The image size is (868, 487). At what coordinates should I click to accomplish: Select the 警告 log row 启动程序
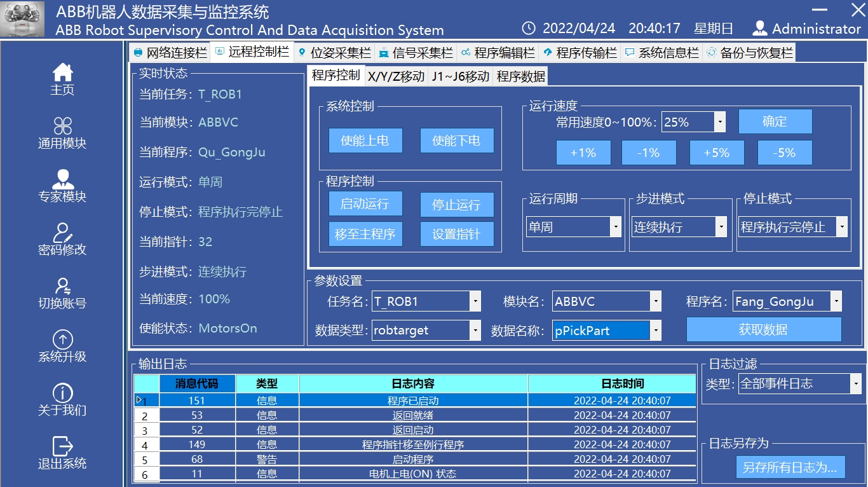click(415, 459)
